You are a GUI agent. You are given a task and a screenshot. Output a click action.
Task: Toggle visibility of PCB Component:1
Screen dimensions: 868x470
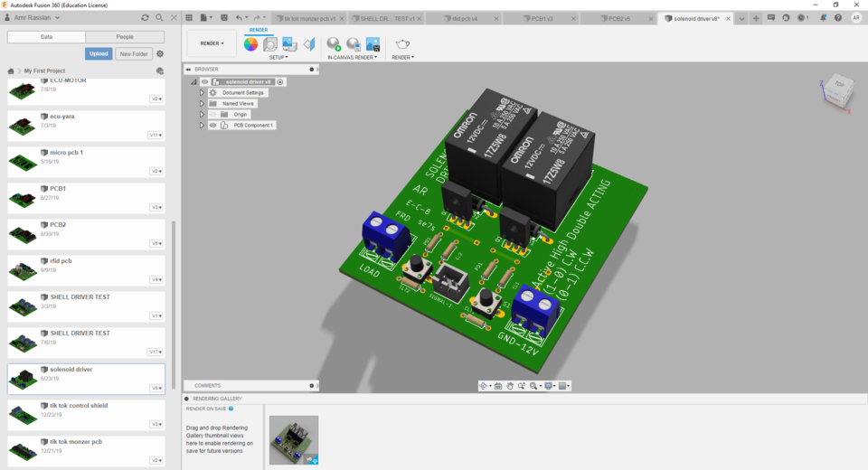coord(212,125)
